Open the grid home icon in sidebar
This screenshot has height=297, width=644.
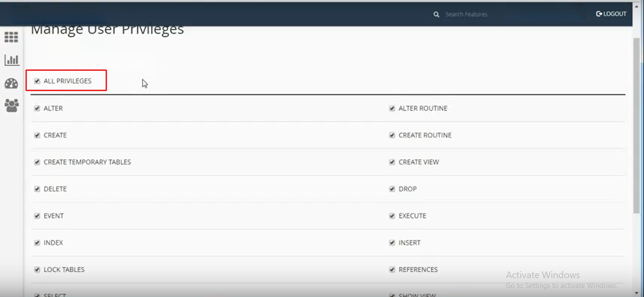11,37
